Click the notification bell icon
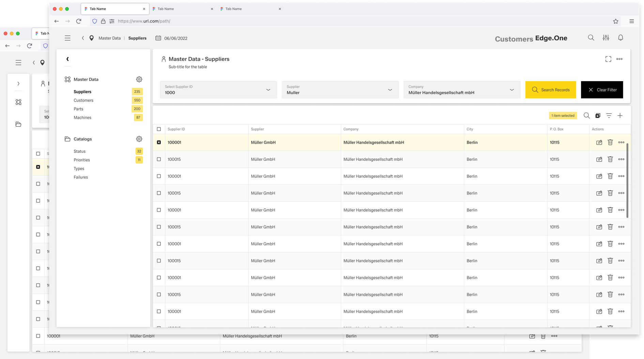The width and height of the screenshot is (644, 359). point(620,38)
